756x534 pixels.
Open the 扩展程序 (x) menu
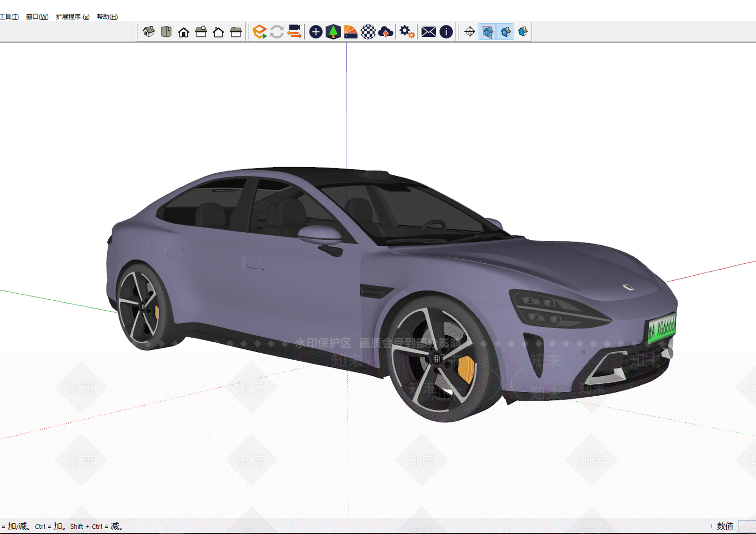tap(72, 17)
